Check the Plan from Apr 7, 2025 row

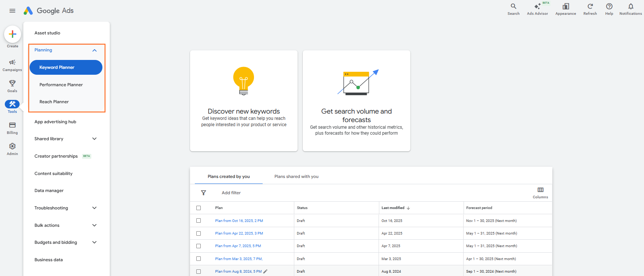click(199, 246)
